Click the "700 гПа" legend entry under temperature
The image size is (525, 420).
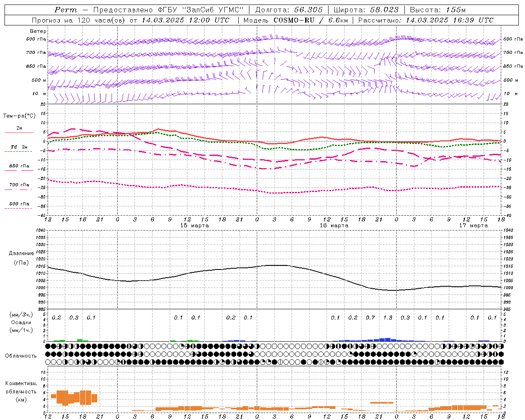tap(19, 185)
